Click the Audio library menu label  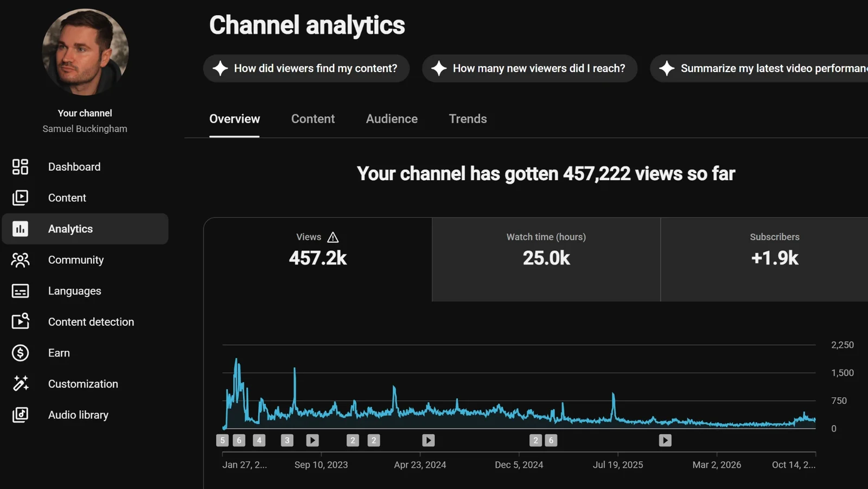click(78, 415)
